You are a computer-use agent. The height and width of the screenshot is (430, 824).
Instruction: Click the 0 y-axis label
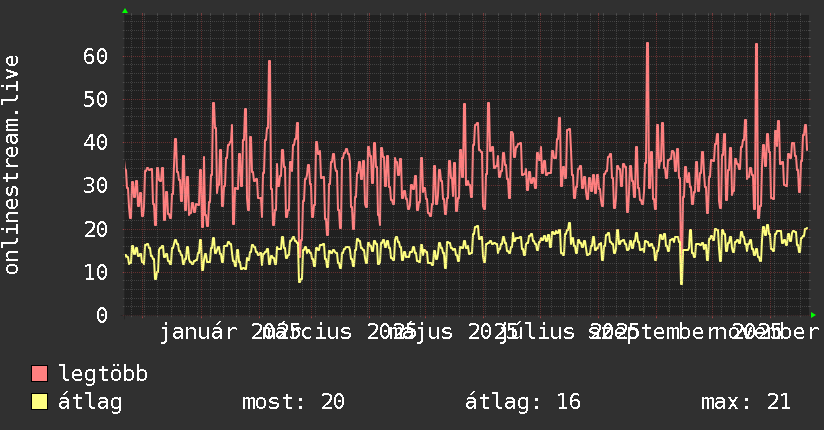(102, 315)
